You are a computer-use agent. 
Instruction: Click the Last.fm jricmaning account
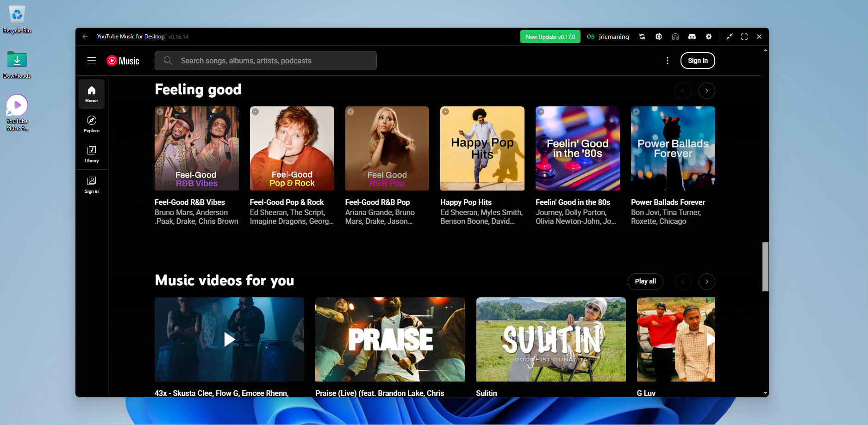608,37
